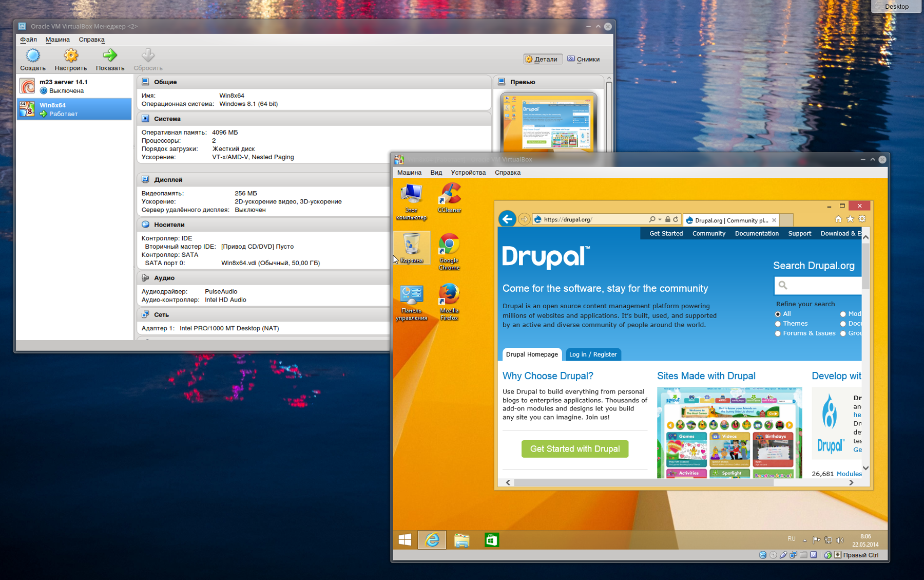Click Get Started with Drupal button
This screenshot has height=580, width=924.
coord(575,449)
